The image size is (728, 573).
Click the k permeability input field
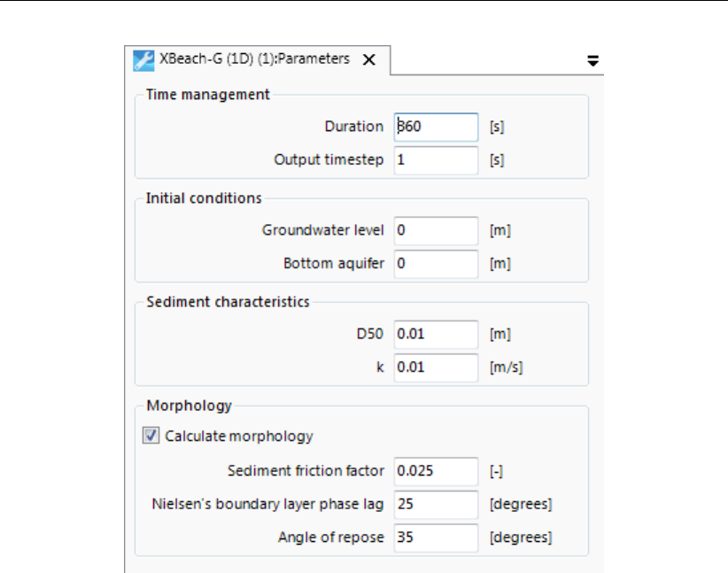click(x=436, y=368)
